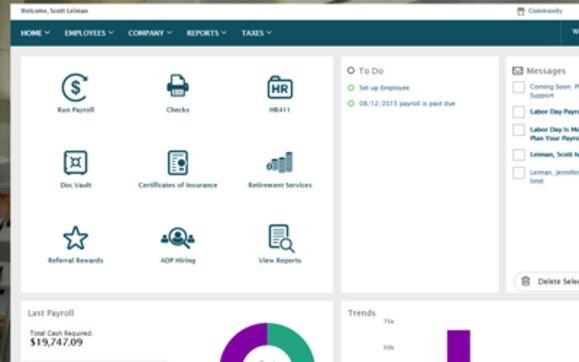The height and width of the screenshot is (362, 579).
Task: Open the 08/12/2015 payroll is past due link
Action: [407, 103]
